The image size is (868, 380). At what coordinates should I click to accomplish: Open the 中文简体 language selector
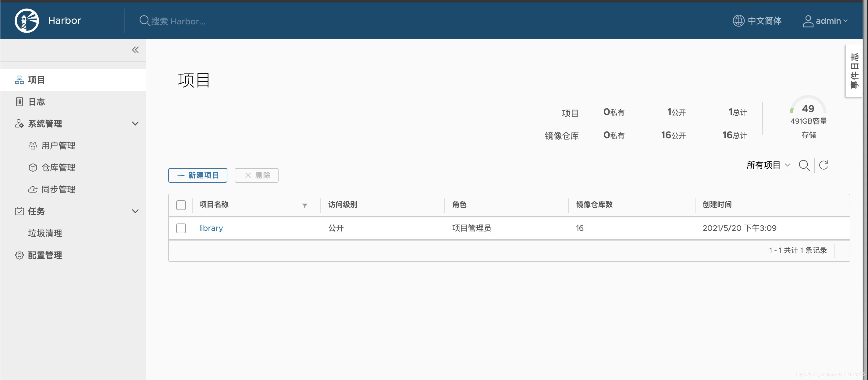coord(757,21)
